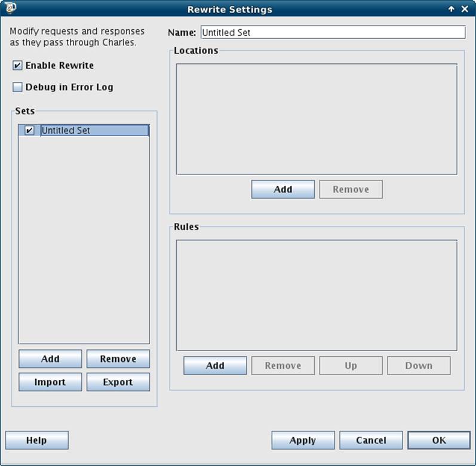This screenshot has width=476, height=466.
Task: Click the Charles app icon in title bar
Action: click(x=10, y=8)
